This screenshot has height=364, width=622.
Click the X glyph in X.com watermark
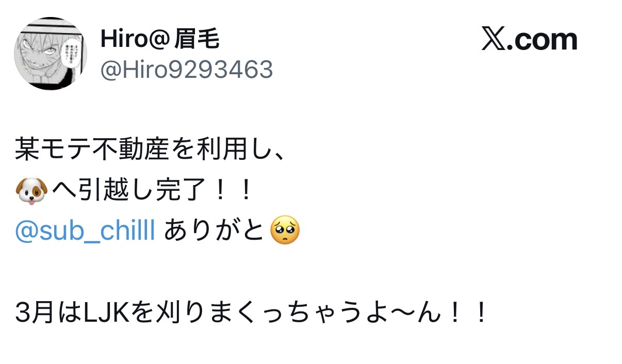pyautogui.click(x=493, y=40)
